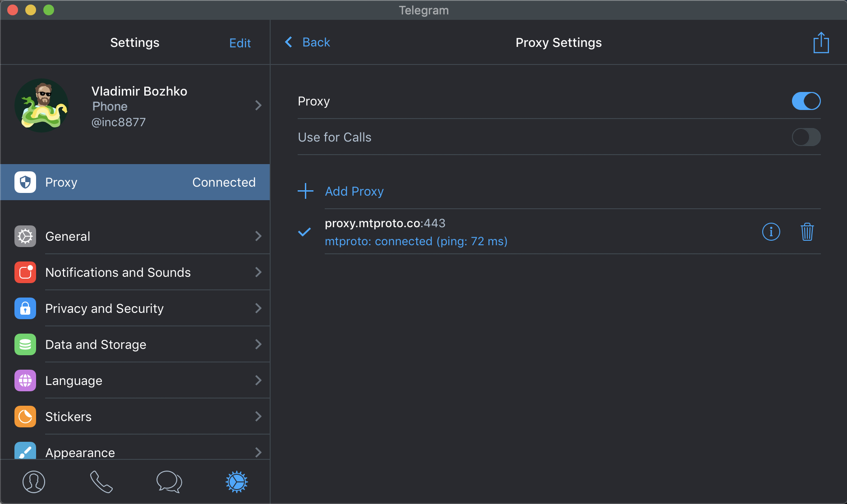Select the Settings gear tab icon

237,481
